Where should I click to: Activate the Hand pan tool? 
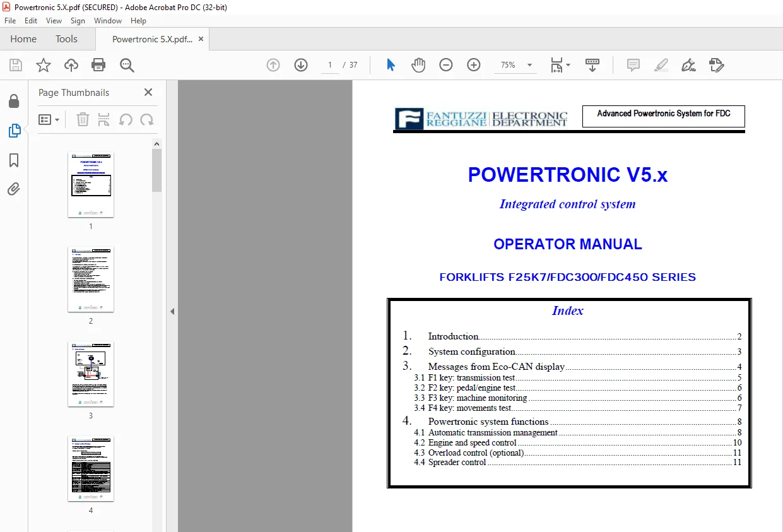418,65
